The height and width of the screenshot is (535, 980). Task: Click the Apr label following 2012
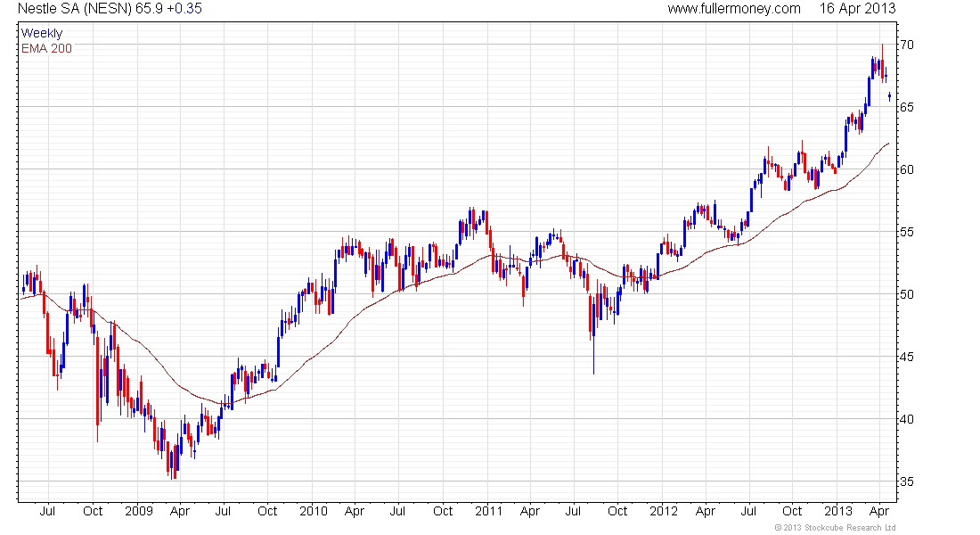pyautogui.click(x=705, y=511)
